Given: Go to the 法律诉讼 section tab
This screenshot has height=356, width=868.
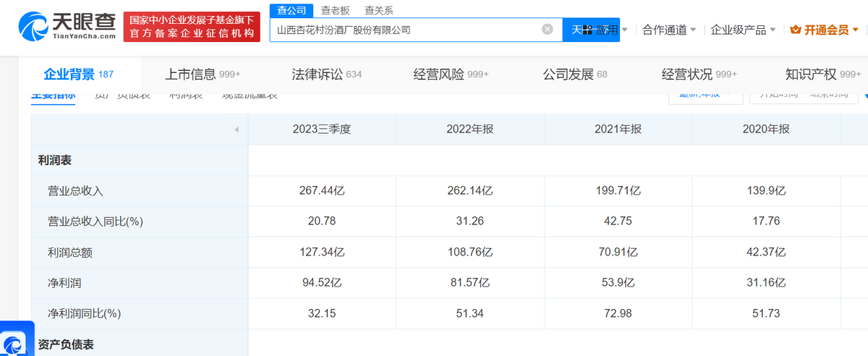Looking at the screenshot, I should pos(326,74).
